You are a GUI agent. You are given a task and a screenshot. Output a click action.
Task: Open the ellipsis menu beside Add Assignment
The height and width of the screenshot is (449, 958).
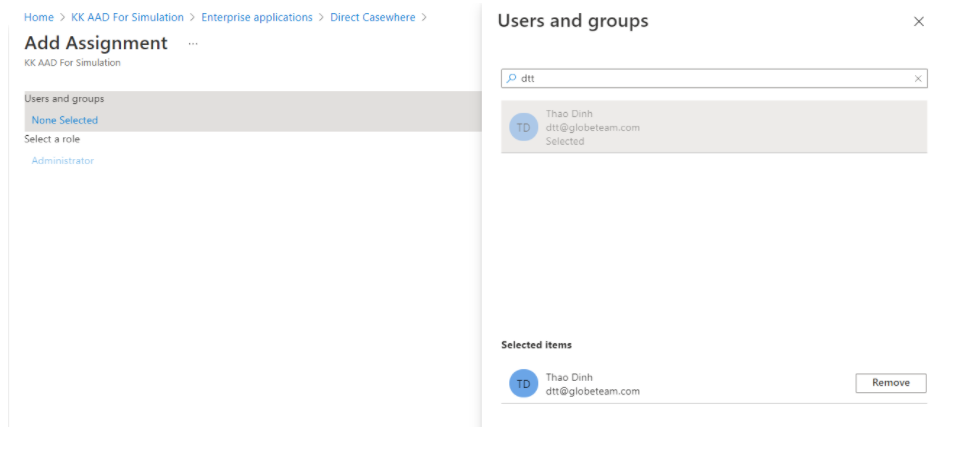[193, 44]
